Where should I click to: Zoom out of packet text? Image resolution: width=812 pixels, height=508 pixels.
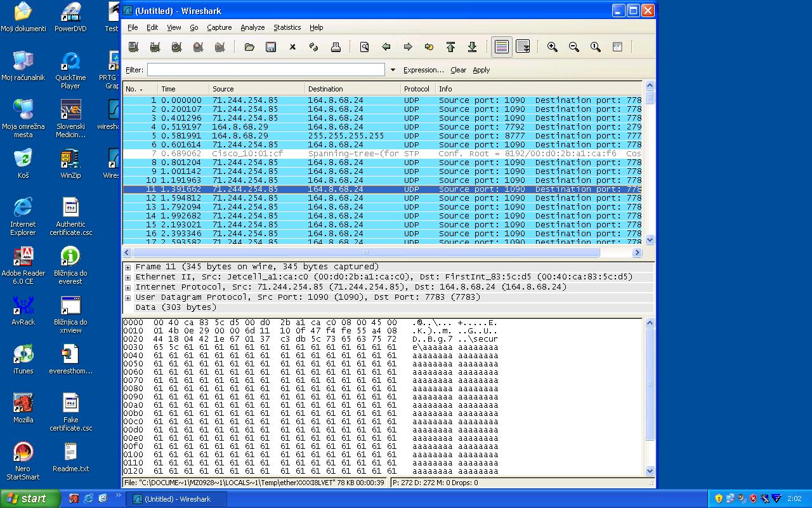(x=574, y=47)
